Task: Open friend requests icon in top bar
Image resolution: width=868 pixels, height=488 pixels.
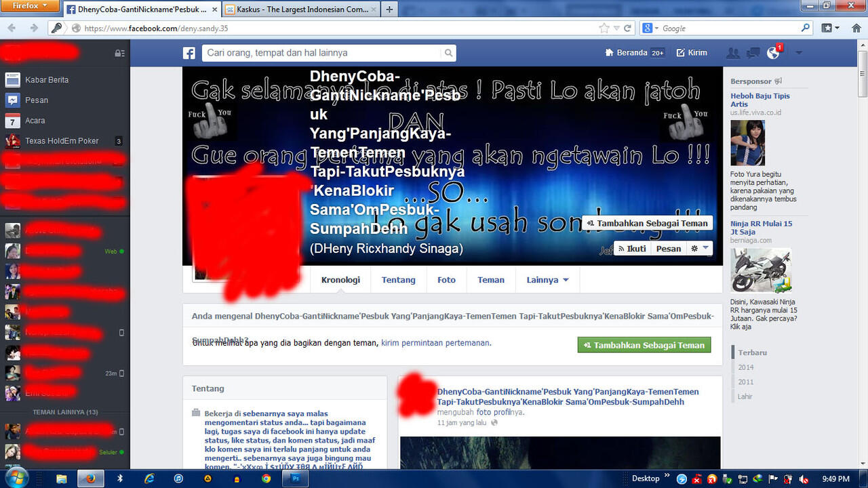Action: tap(732, 53)
